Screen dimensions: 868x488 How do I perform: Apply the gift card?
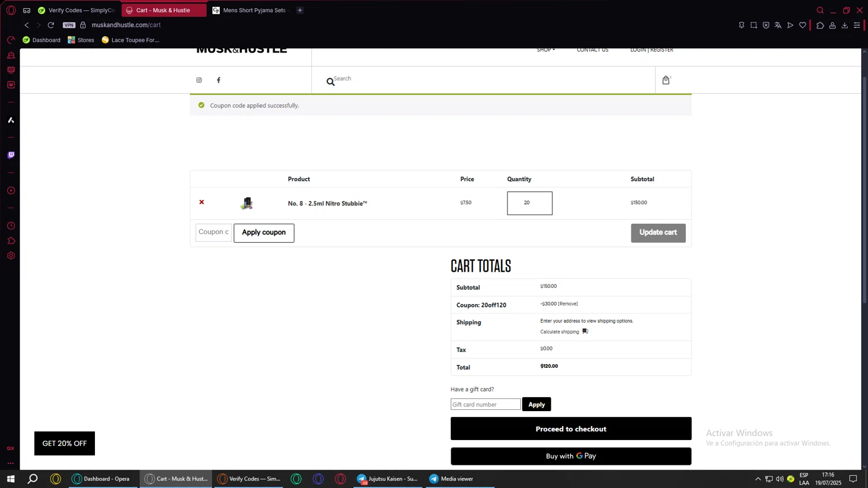coord(536,404)
